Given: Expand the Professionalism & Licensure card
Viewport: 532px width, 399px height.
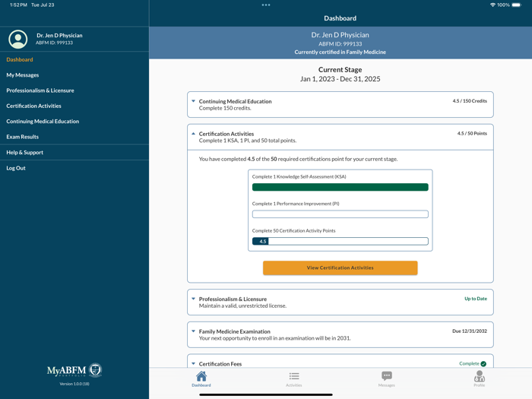Looking at the screenshot, I should pos(340,302).
